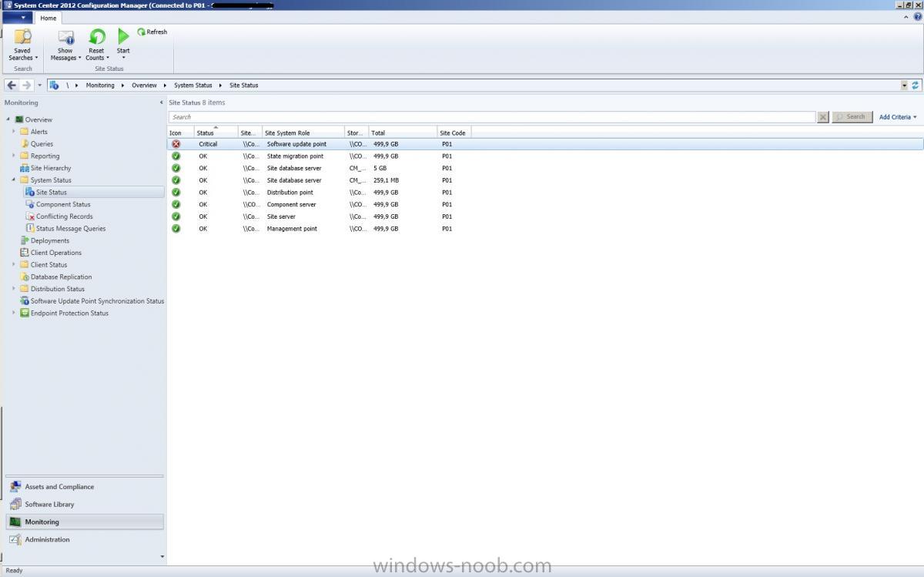The image size is (924, 577).
Task: Open the Add Criteria dropdown
Action: pos(898,117)
